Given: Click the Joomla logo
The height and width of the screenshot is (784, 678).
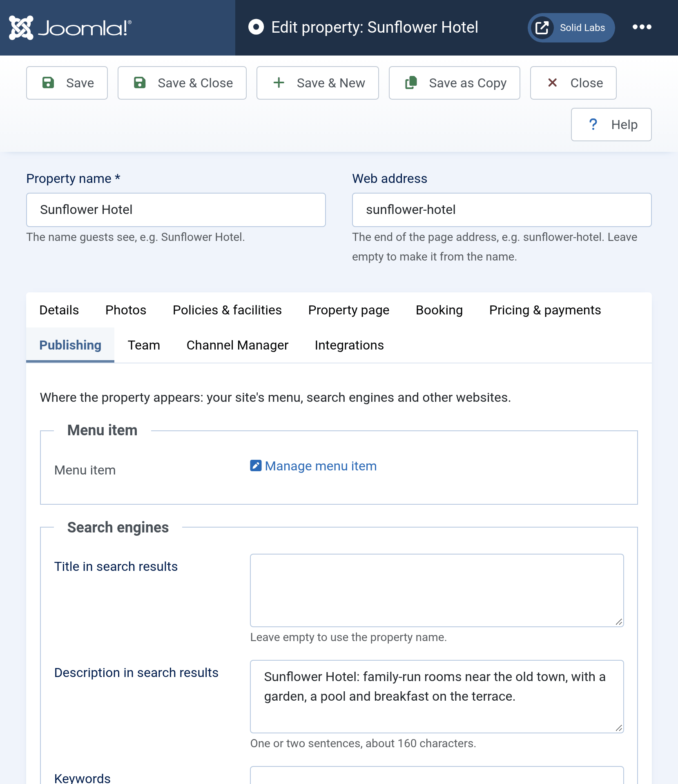Looking at the screenshot, I should (70, 28).
